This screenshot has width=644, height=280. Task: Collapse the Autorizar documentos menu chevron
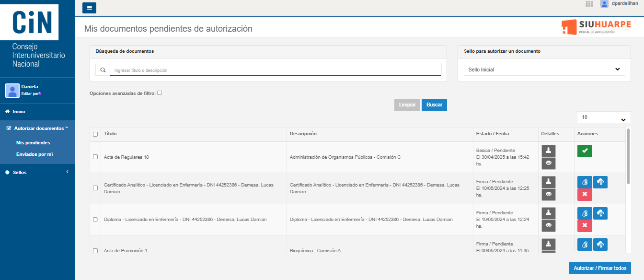click(68, 128)
